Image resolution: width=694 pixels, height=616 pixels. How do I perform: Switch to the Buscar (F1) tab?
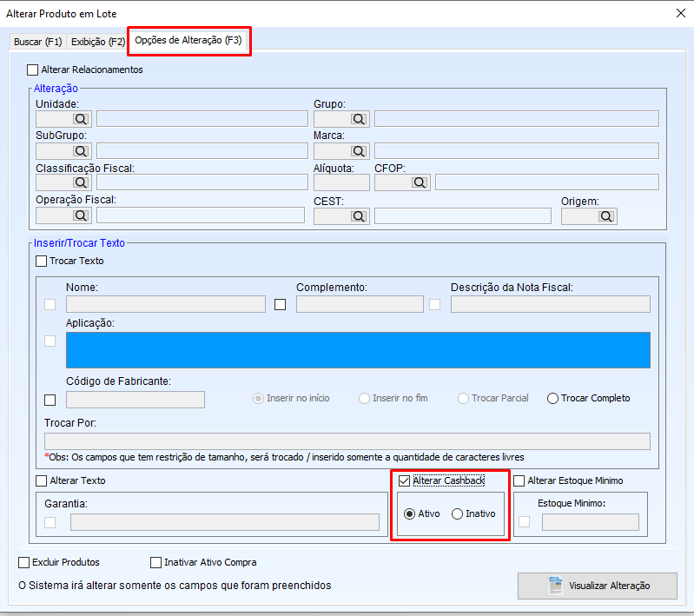coord(38,42)
